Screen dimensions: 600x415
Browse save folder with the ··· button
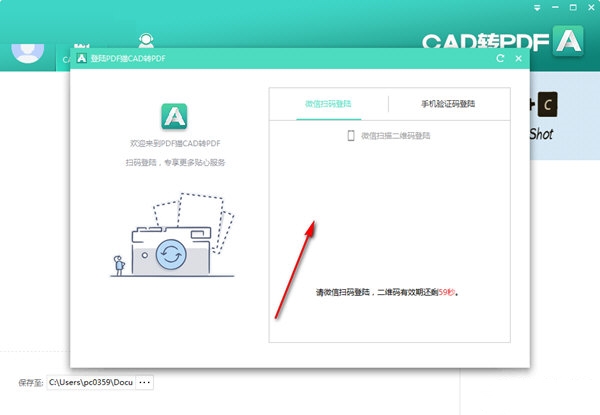point(145,382)
